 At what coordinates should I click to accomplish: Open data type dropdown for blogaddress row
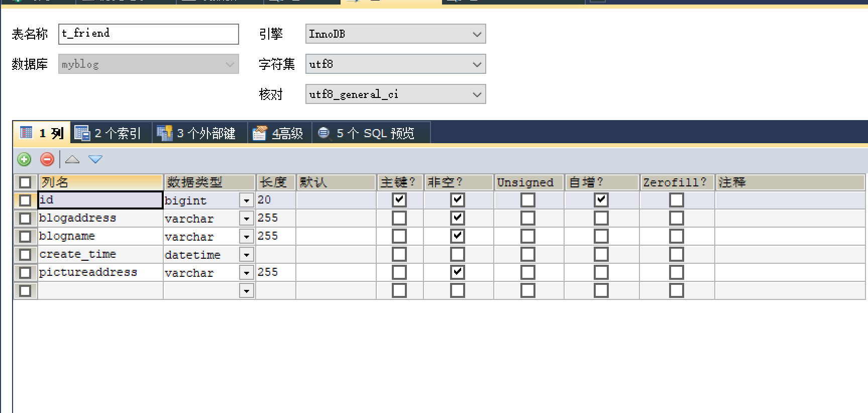coord(247,219)
